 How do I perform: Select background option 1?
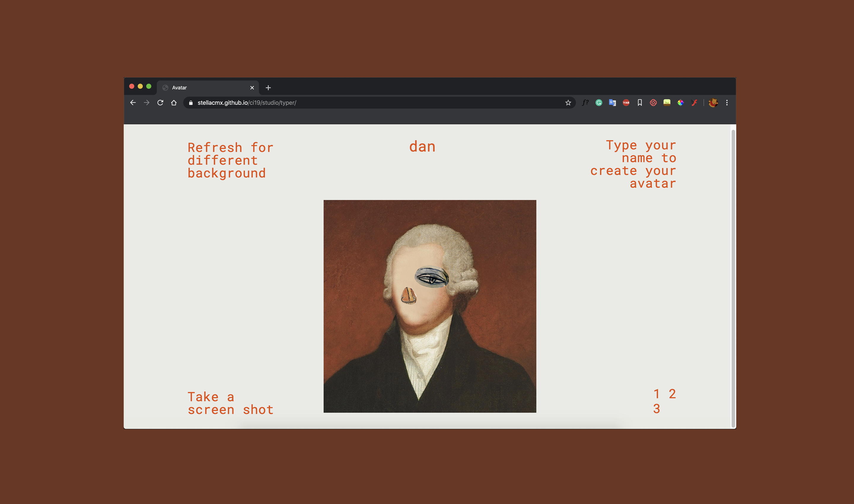(x=657, y=394)
